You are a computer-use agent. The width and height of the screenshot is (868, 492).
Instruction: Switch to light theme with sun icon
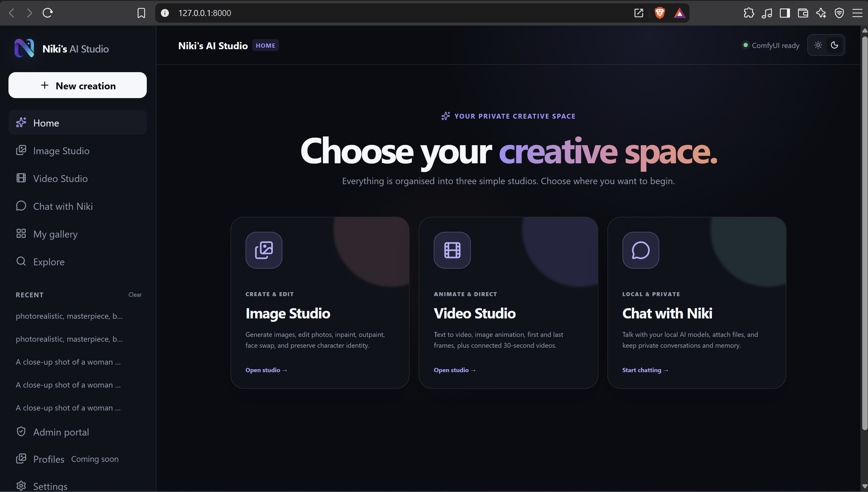click(x=818, y=45)
